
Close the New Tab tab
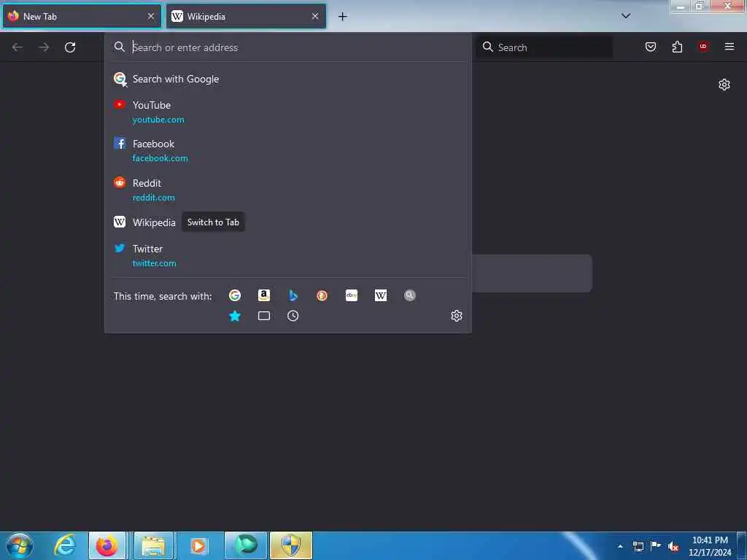click(x=151, y=16)
